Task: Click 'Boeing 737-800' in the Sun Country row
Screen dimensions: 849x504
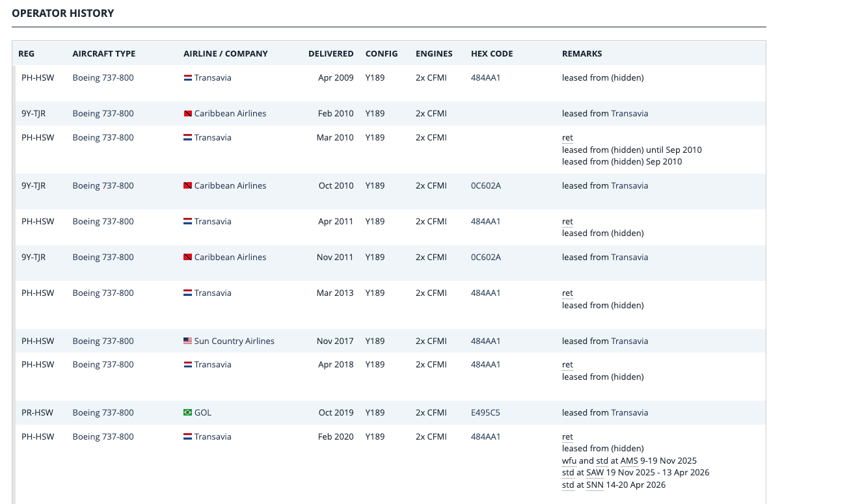Action: click(103, 341)
